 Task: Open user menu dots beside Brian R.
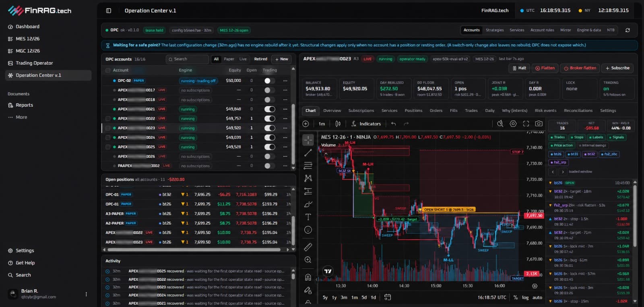(86, 295)
